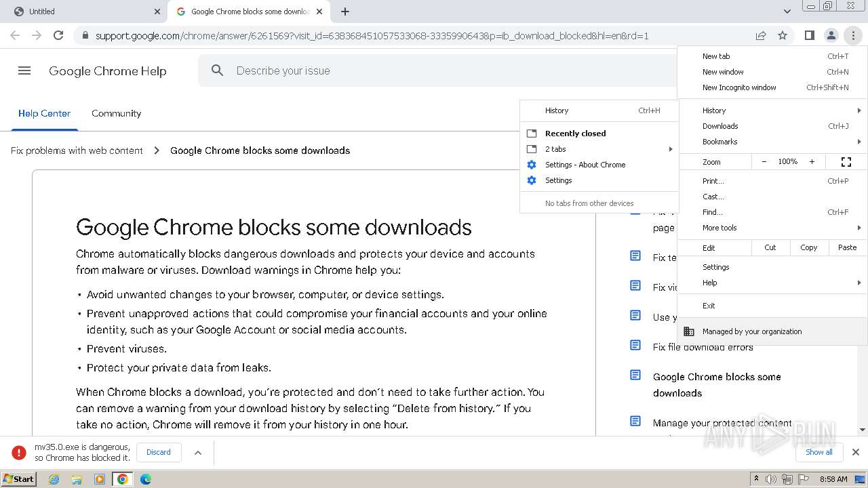This screenshot has width=868, height=488.
Task: Open Settings from Chrome menu
Action: (772, 267)
